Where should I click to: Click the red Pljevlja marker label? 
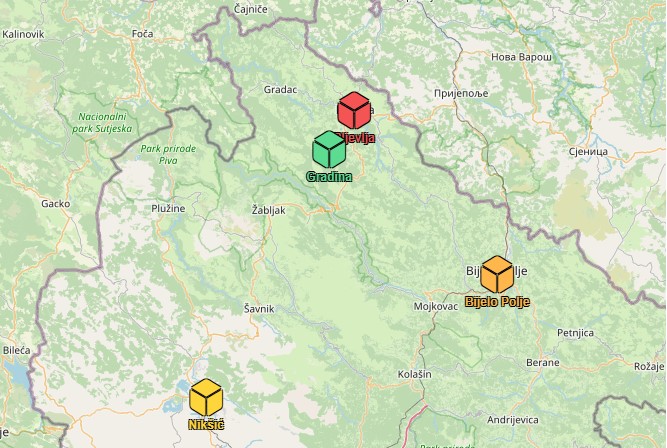355,137
